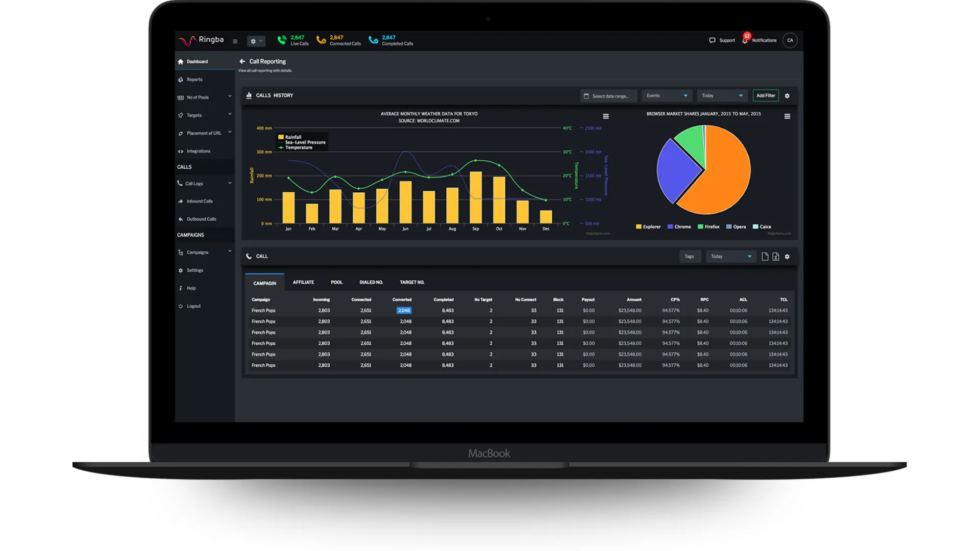Image resolution: width=980 pixels, height=551 pixels.
Task: Toggle Temperature series in chart legend
Action: point(298,147)
